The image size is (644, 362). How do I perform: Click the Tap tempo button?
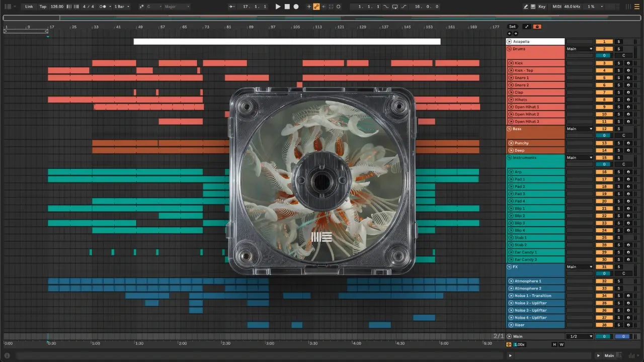43,7
